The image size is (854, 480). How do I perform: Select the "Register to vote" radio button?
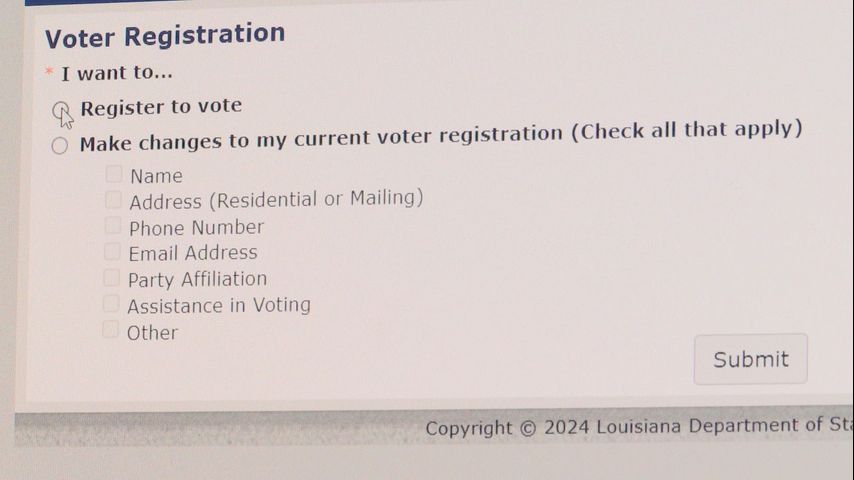[x=61, y=110]
